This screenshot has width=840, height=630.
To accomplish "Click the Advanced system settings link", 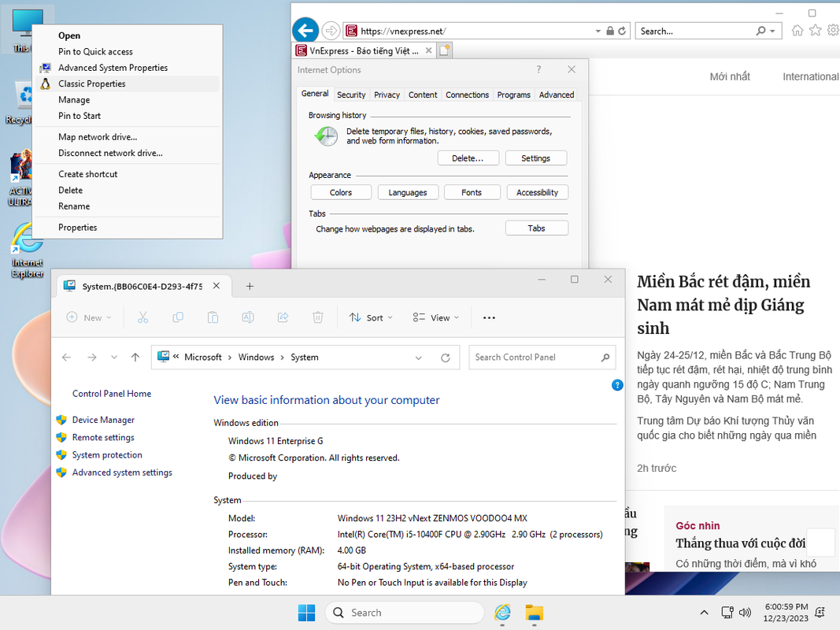I will tap(122, 472).
